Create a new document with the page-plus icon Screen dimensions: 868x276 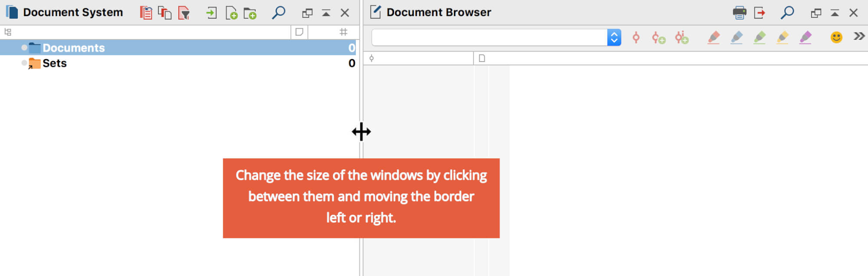pyautogui.click(x=232, y=13)
